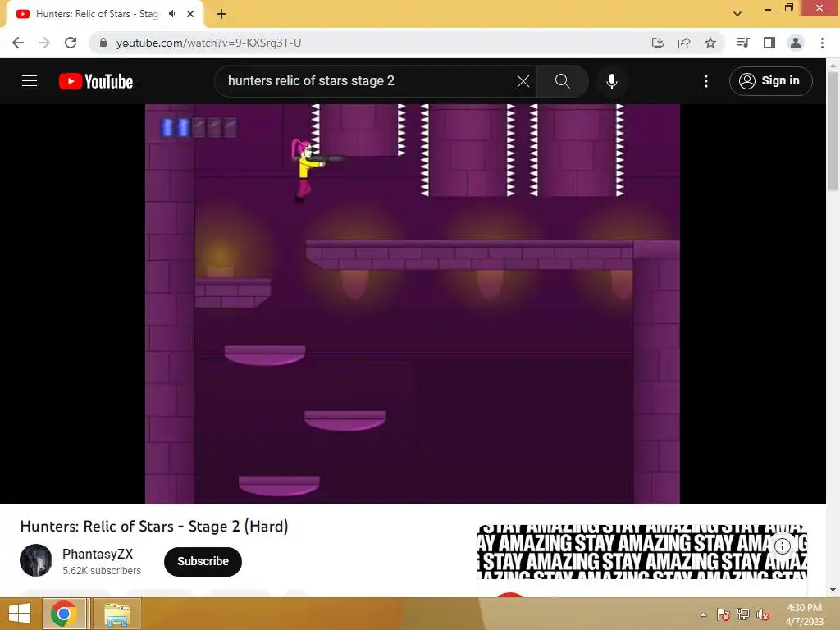The height and width of the screenshot is (630, 840).
Task: Mute the tab via speaker icon
Action: tap(172, 14)
